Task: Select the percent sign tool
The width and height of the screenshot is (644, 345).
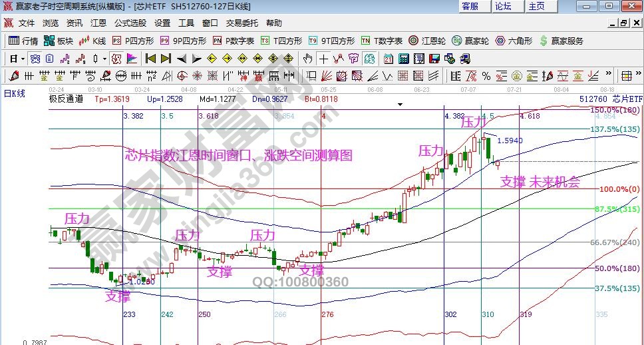Action: pos(486,75)
